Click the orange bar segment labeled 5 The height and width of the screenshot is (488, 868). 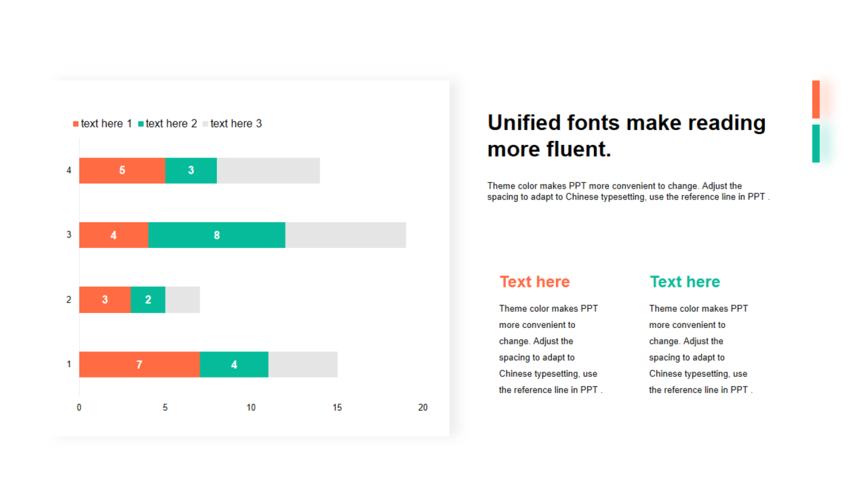[x=122, y=170]
